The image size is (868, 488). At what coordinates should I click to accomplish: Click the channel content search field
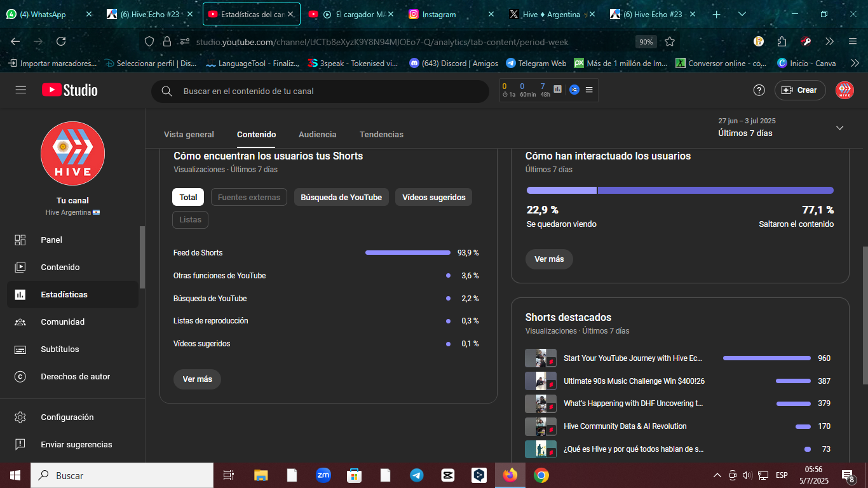(320, 91)
